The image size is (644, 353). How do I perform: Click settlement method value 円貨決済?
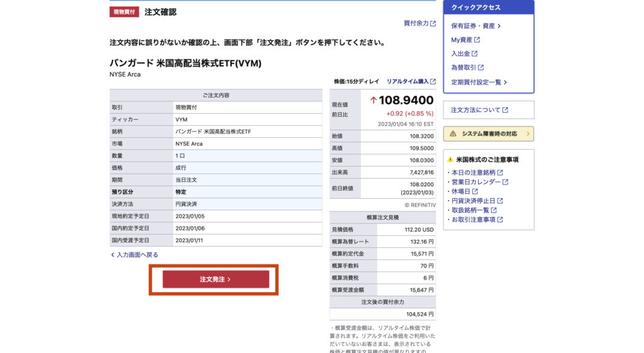click(186, 204)
